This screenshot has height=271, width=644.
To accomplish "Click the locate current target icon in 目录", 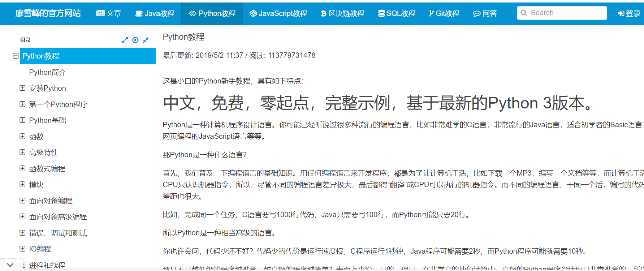I will (x=135, y=40).
